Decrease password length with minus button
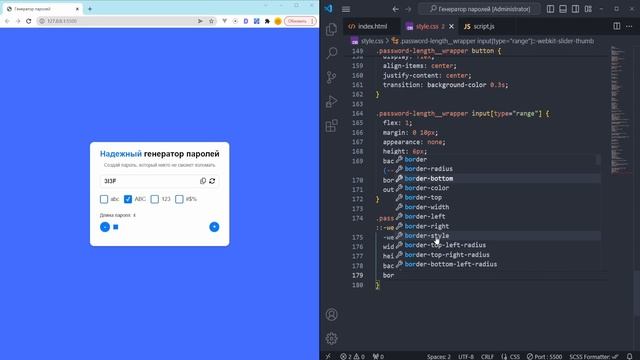The height and width of the screenshot is (360, 640). coord(105,227)
